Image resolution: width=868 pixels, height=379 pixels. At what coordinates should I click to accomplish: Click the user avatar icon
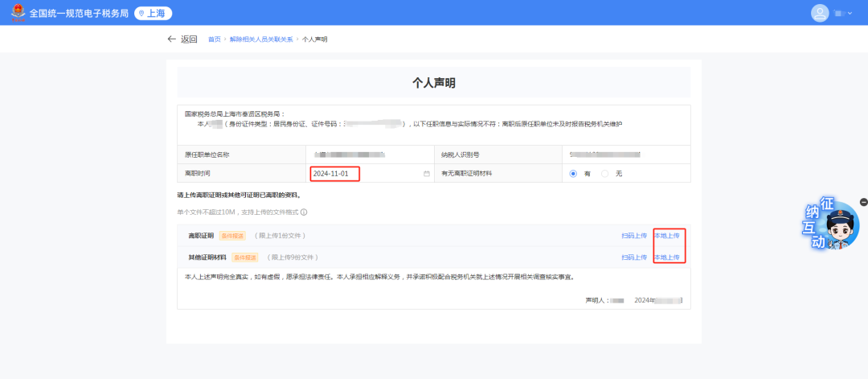click(820, 13)
